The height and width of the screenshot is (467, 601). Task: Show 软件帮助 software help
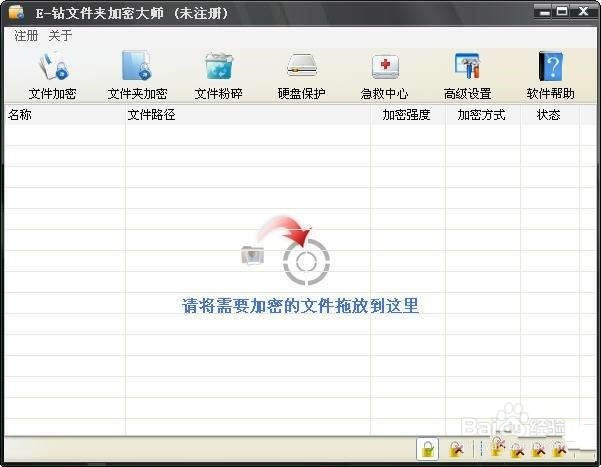pos(550,76)
